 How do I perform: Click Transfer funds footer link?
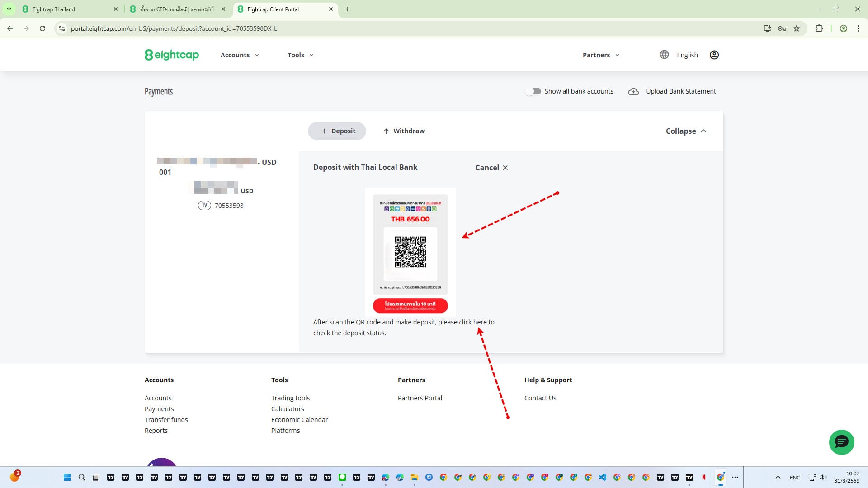(x=166, y=420)
